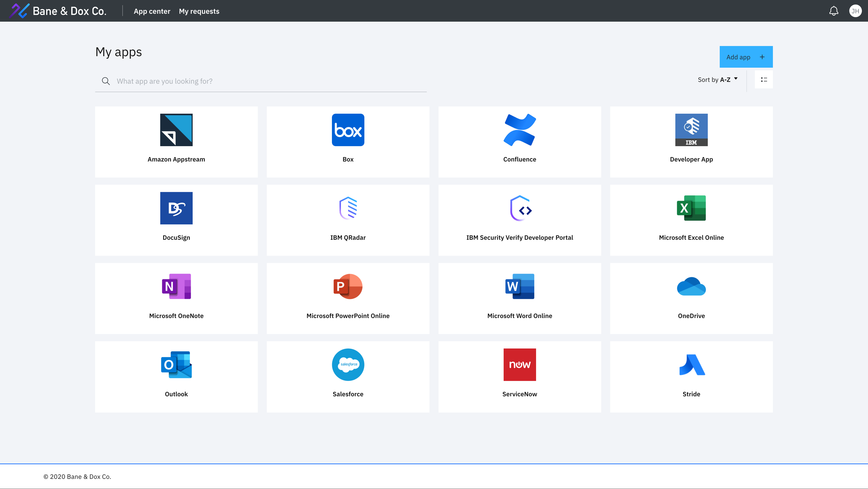Click the notifications bell icon

[x=834, y=11]
